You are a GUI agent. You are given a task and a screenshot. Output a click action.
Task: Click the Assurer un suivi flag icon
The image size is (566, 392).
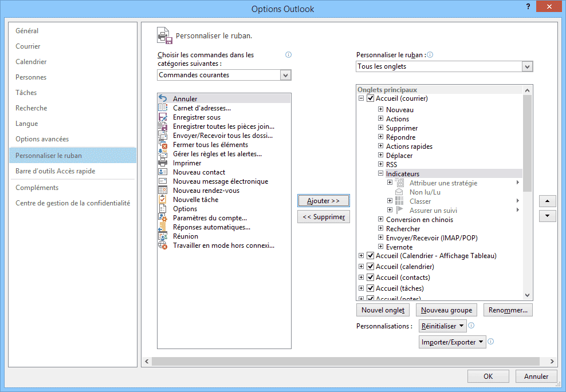pyautogui.click(x=399, y=210)
